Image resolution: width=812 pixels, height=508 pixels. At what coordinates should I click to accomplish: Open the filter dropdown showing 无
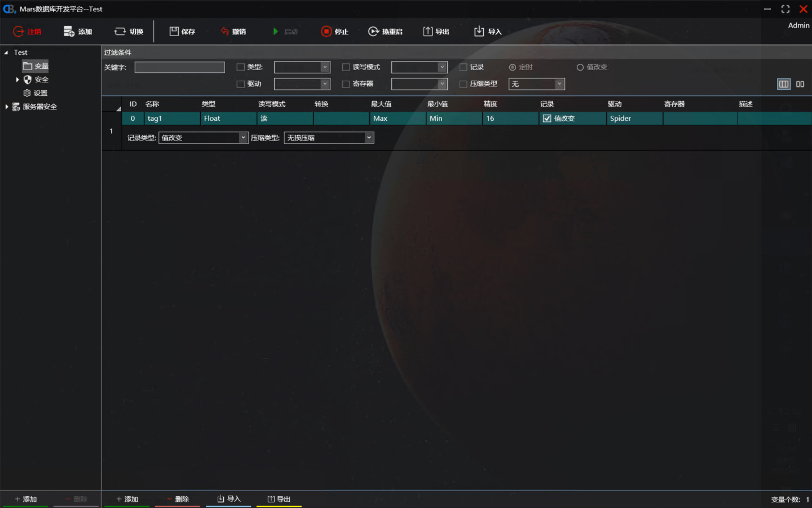[x=536, y=84]
